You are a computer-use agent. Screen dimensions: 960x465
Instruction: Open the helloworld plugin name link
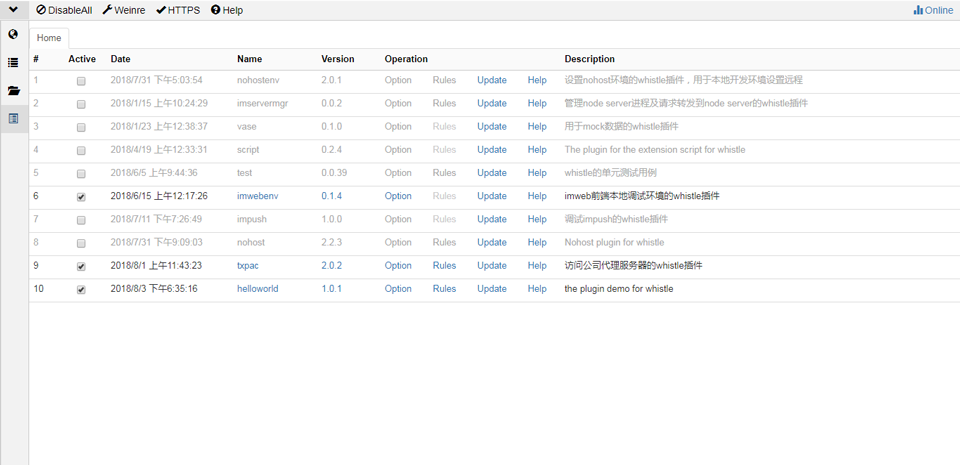[257, 289]
